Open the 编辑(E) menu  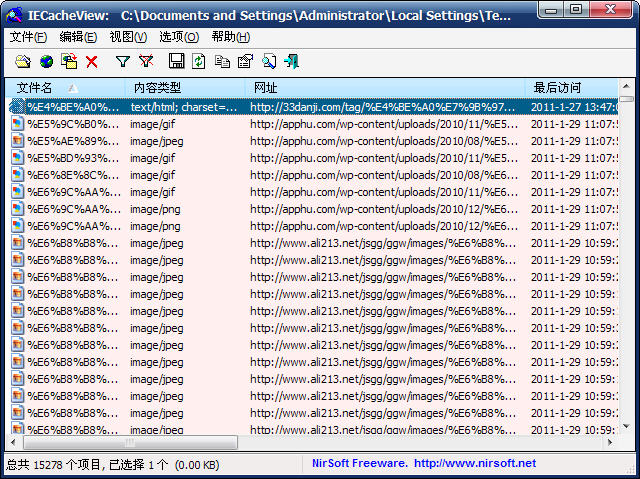[78, 37]
